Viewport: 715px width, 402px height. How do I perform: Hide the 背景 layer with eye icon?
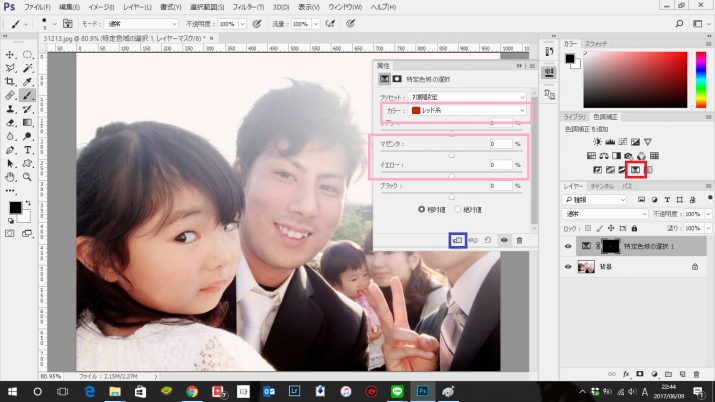[x=566, y=266]
